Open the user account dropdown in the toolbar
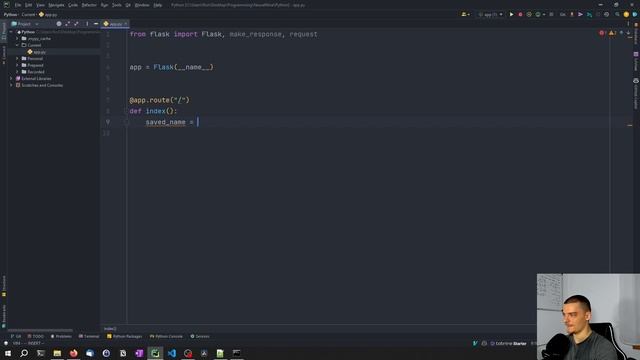 465,14
